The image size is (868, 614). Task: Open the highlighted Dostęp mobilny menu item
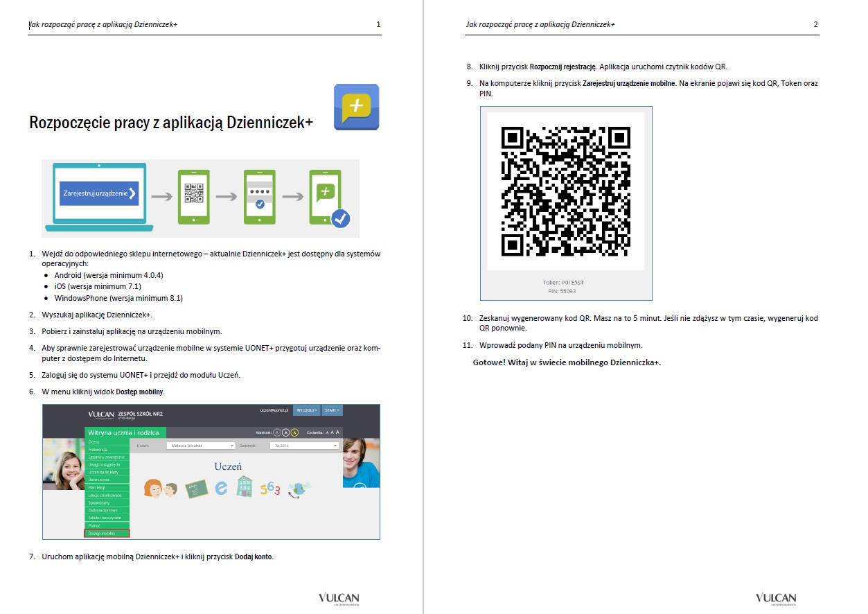107,534
